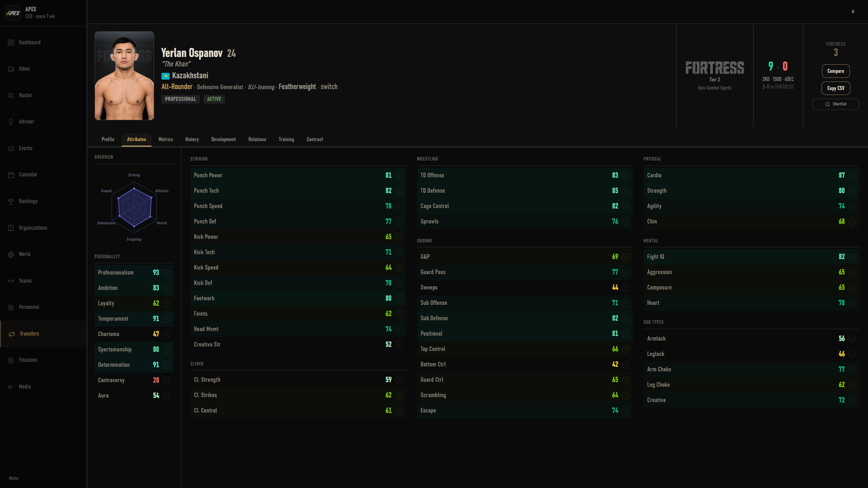This screenshot has width=868, height=488.
Task: Click the Cage Control row
Action: (525, 206)
